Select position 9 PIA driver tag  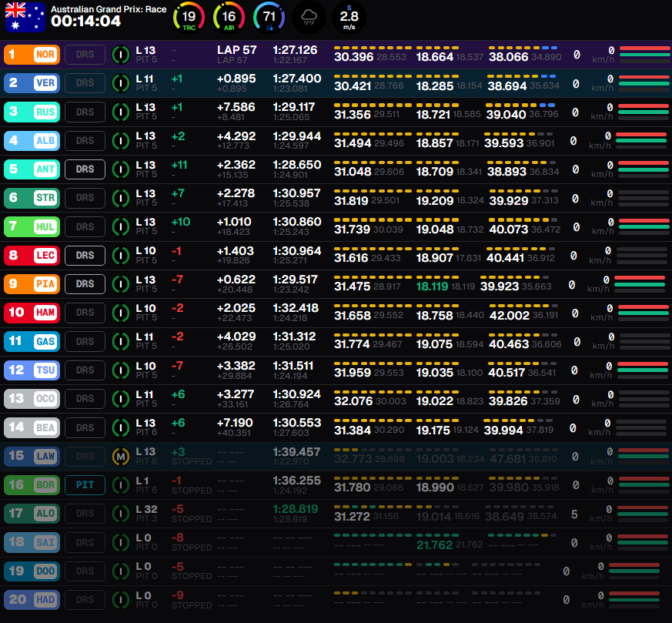click(32, 284)
